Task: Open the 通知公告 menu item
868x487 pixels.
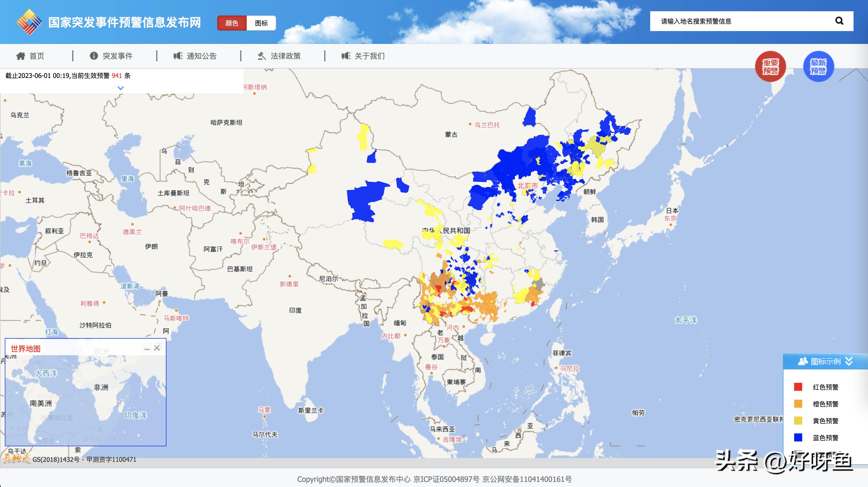Action: coord(201,56)
